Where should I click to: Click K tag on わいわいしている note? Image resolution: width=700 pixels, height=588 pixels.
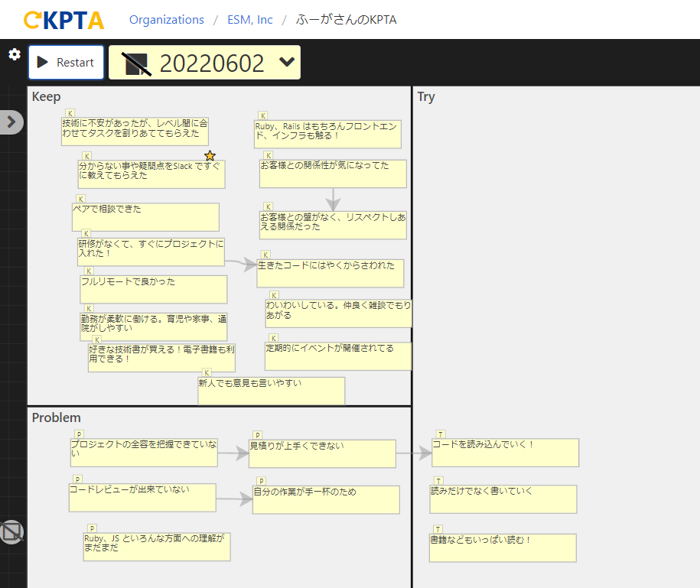(x=274, y=295)
